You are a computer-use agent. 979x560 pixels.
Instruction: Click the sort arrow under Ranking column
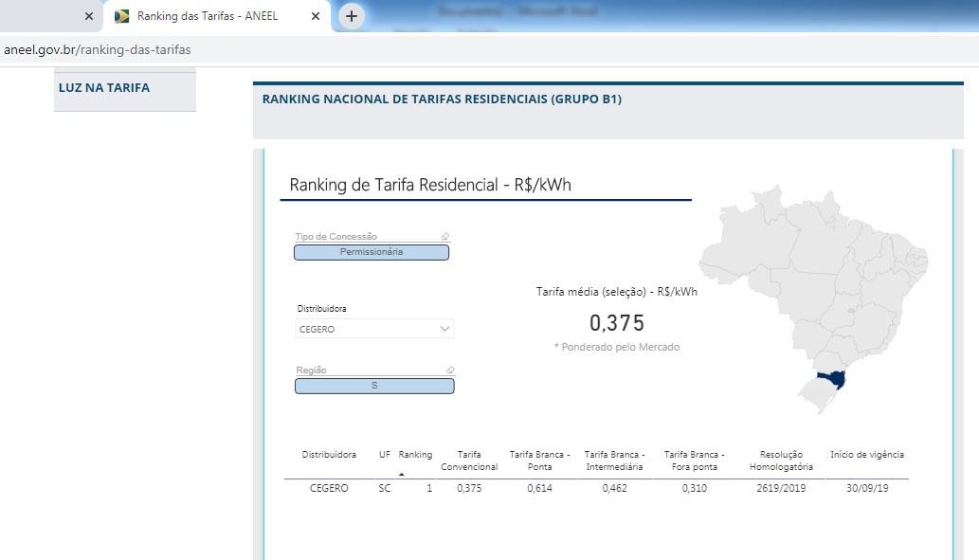[x=401, y=474]
